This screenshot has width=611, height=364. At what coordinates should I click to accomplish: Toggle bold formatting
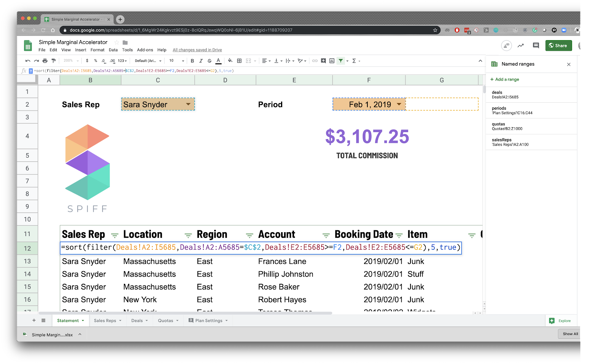192,61
